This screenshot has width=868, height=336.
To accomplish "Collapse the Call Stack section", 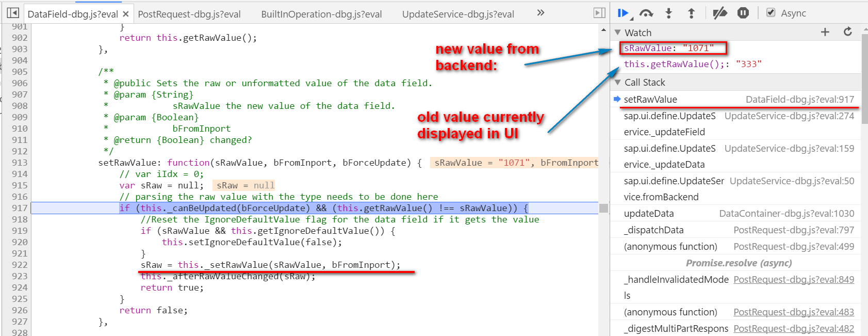I will coord(618,82).
